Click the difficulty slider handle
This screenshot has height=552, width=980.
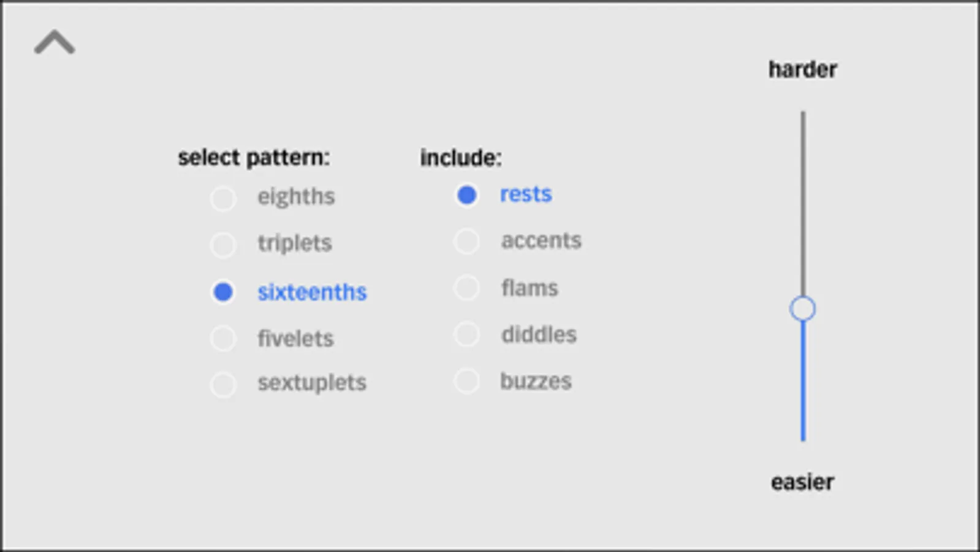[802, 309]
